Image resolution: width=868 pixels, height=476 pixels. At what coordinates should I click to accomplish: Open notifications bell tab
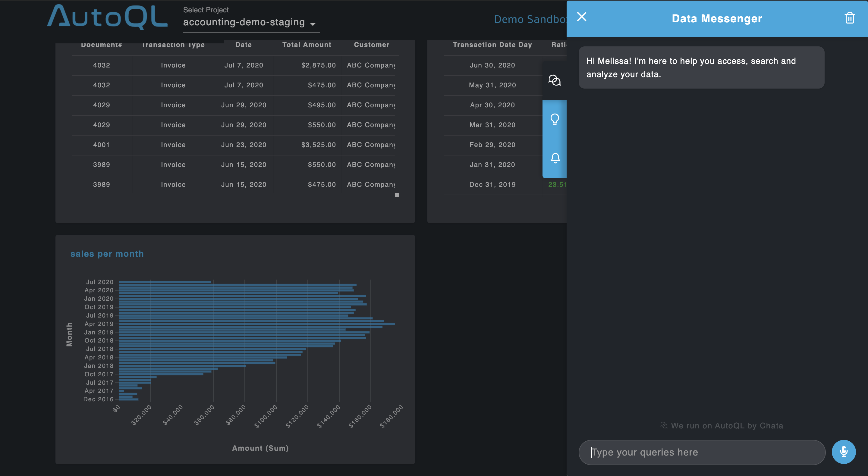(x=554, y=158)
